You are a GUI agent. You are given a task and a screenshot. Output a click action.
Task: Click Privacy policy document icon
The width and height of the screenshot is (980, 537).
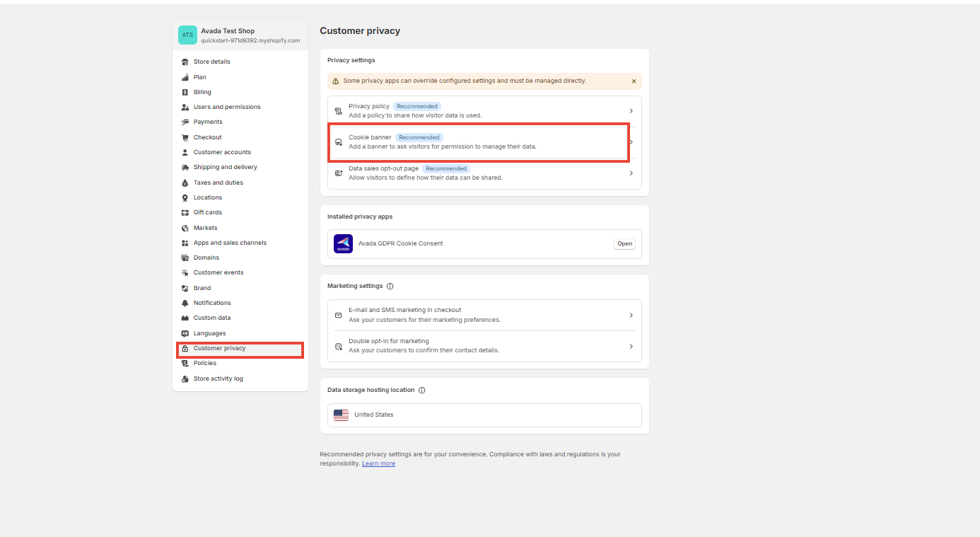click(x=339, y=111)
